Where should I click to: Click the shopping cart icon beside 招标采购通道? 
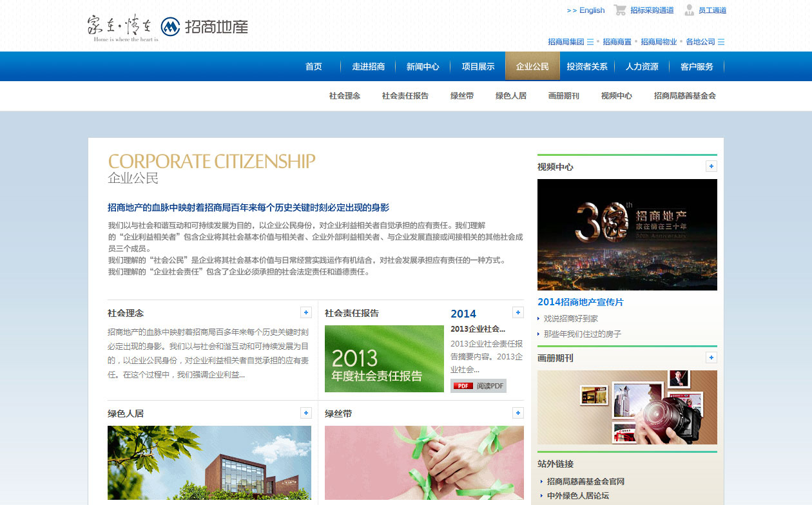pyautogui.click(x=620, y=10)
